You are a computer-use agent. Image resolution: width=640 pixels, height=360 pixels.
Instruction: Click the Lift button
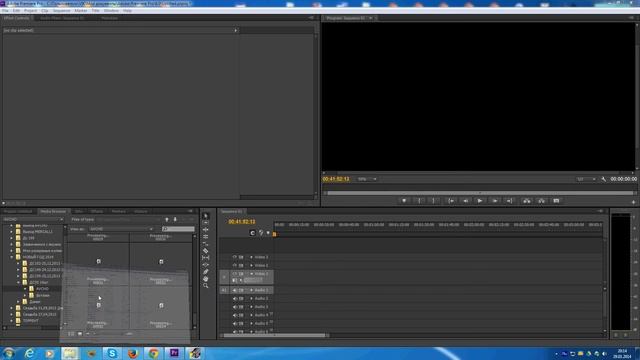527,201
